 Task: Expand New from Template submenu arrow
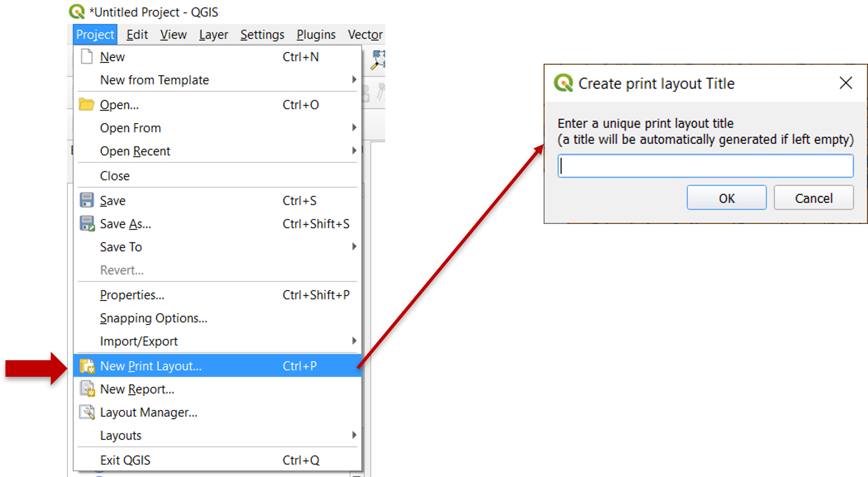[354, 79]
